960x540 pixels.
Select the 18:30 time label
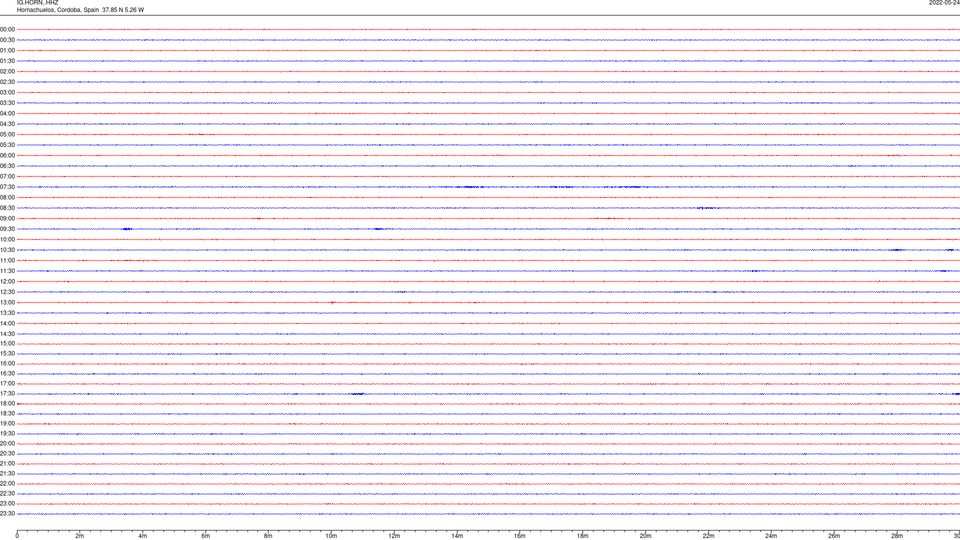point(7,414)
